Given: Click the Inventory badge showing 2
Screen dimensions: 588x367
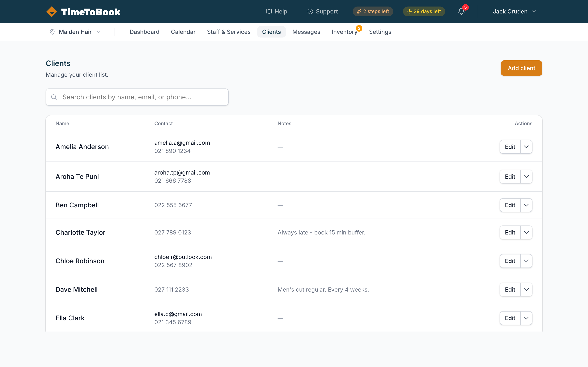Looking at the screenshot, I should pyautogui.click(x=359, y=28).
